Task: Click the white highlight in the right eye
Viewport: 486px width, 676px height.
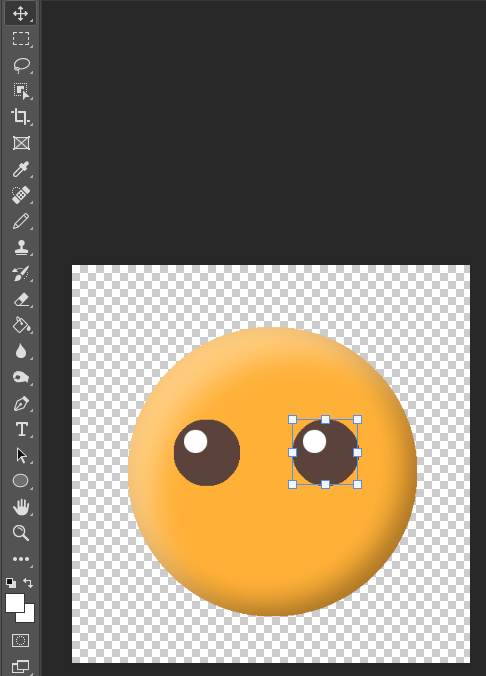Action: (x=314, y=441)
